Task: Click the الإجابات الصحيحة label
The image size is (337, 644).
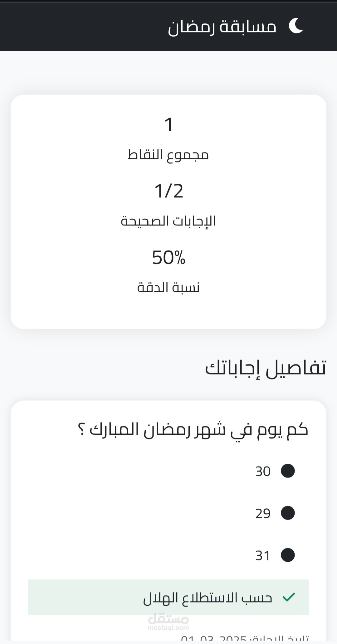Action: [x=168, y=221]
